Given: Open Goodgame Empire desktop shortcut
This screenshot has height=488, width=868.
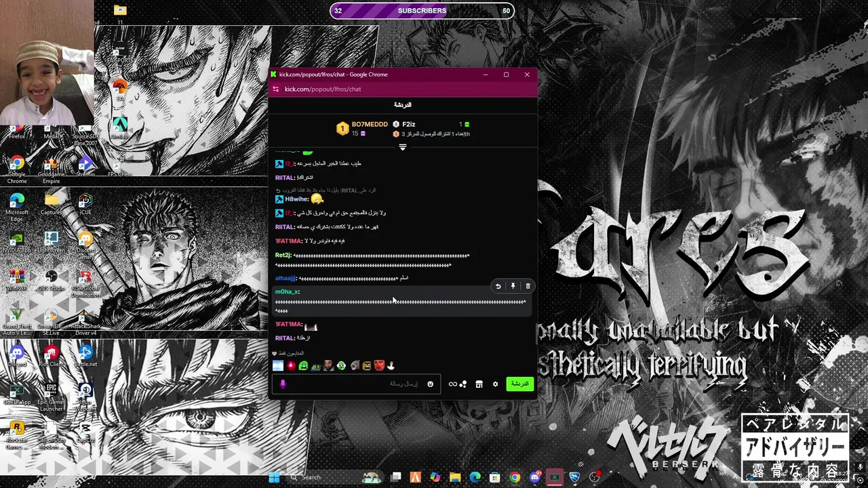Looking at the screenshot, I should (52, 170).
